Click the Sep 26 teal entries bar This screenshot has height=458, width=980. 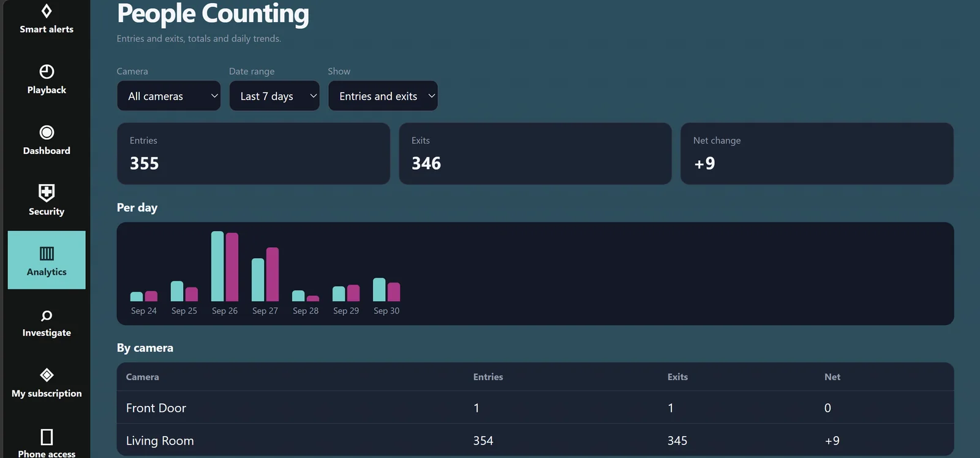pos(217,266)
